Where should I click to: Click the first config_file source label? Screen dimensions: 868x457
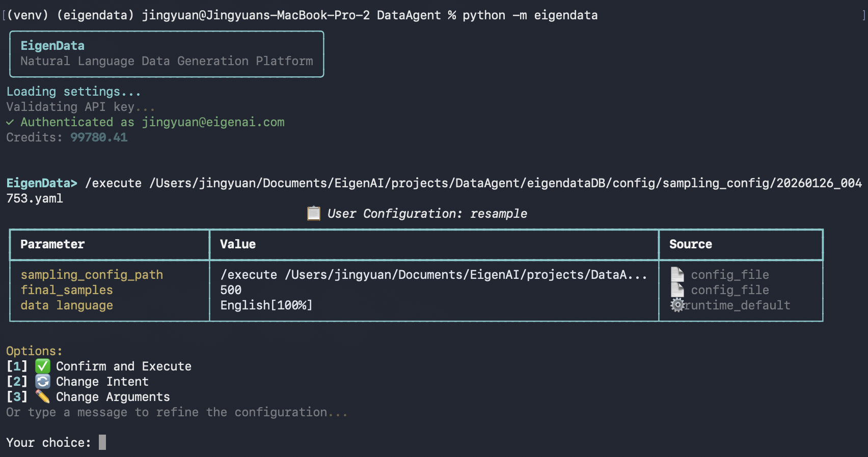click(730, 275)
